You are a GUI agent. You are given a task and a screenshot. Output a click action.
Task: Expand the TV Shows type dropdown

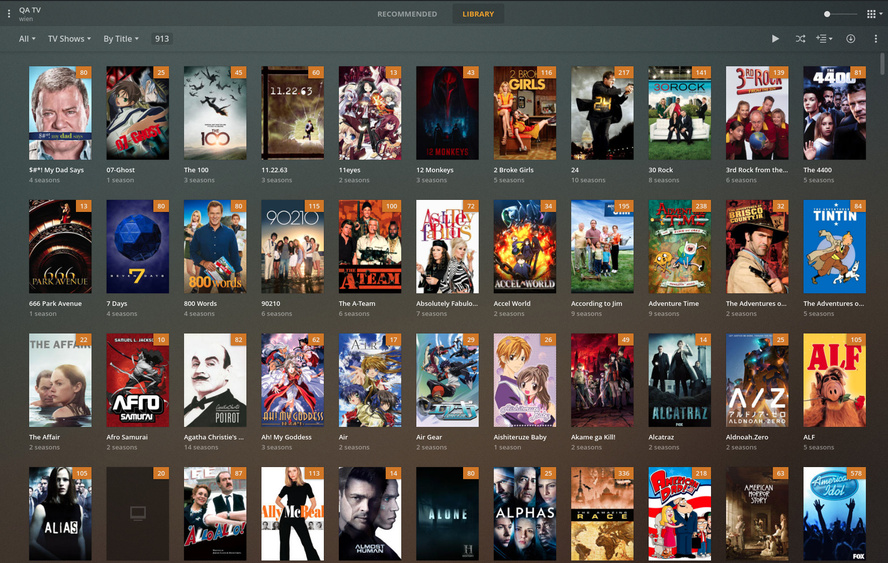pyautogui.click(x=69, y=39)
